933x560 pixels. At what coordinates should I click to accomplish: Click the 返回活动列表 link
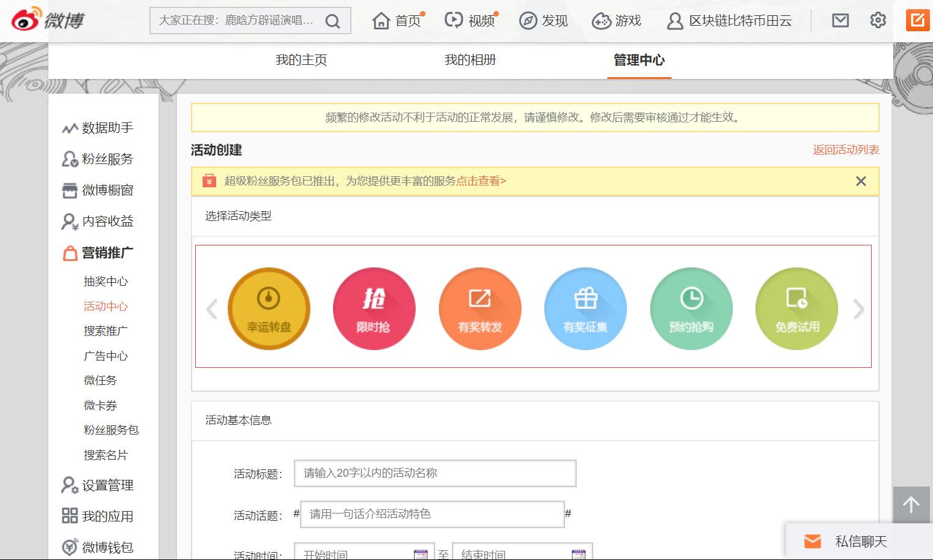pos(845,150)
